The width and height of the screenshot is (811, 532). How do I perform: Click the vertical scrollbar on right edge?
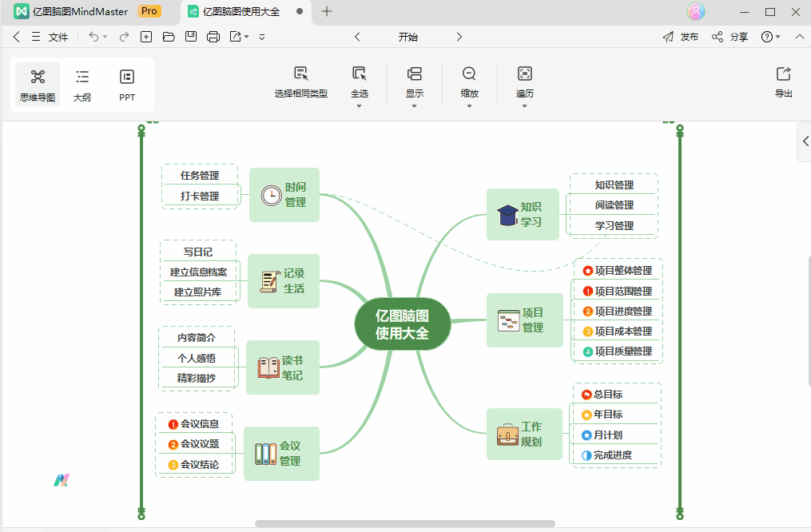point(809,321)
